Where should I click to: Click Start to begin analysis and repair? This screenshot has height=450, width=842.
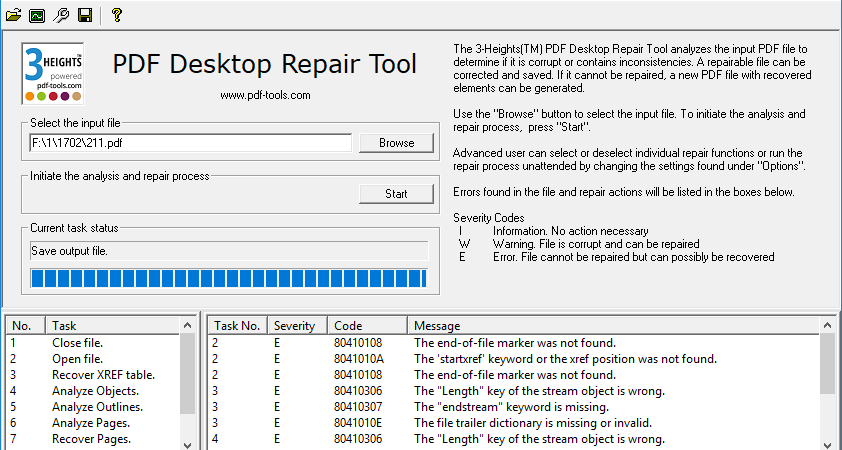(396, 194)
